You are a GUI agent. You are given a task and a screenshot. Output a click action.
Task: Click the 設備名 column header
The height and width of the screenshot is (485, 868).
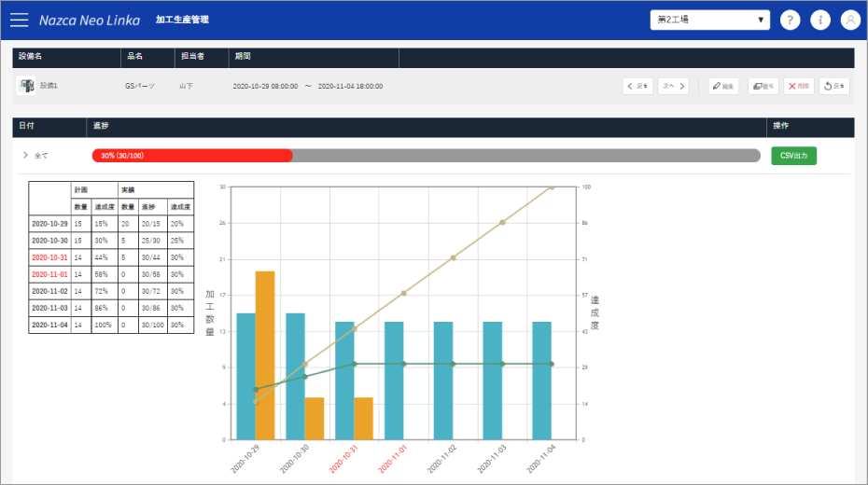click(32, 57)
